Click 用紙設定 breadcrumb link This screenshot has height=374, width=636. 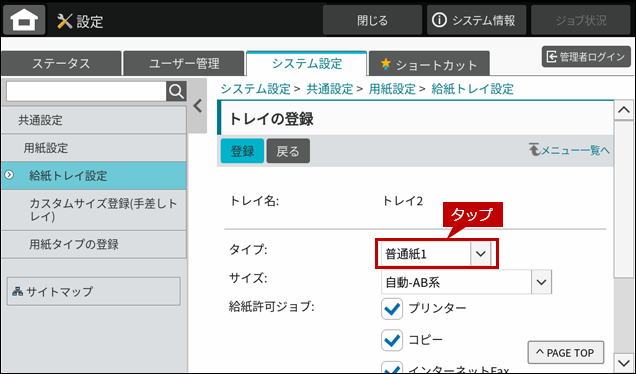(x=392, y=89)
